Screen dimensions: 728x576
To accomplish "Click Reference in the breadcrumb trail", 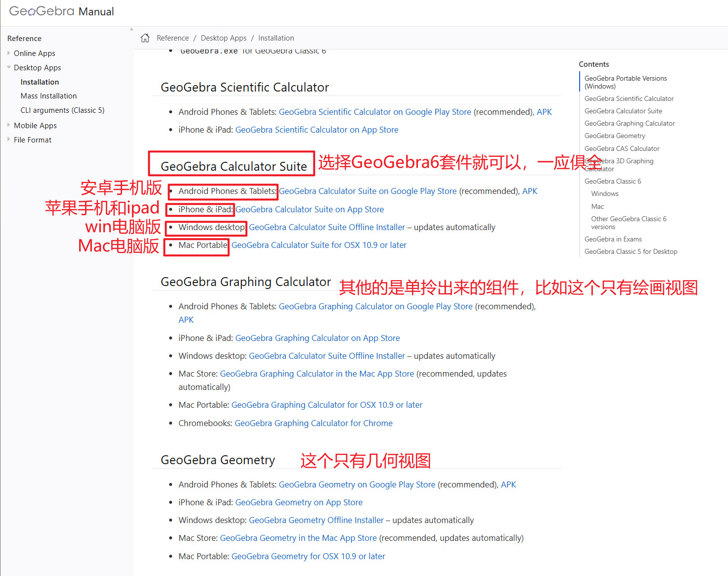I will (x=173, y=38).
